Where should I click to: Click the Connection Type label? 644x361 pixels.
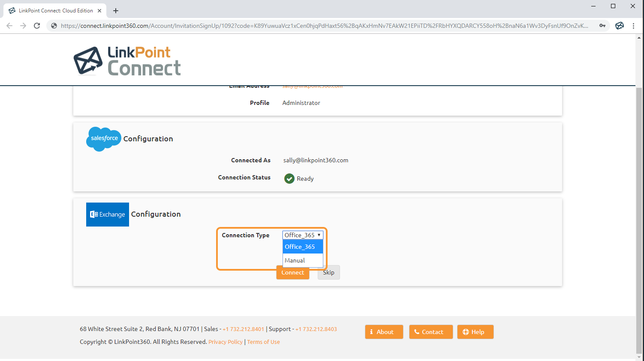coord(246,235)
